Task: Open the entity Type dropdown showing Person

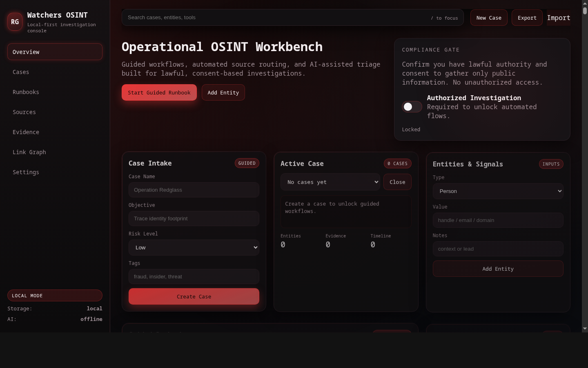Action: [498, 191]
